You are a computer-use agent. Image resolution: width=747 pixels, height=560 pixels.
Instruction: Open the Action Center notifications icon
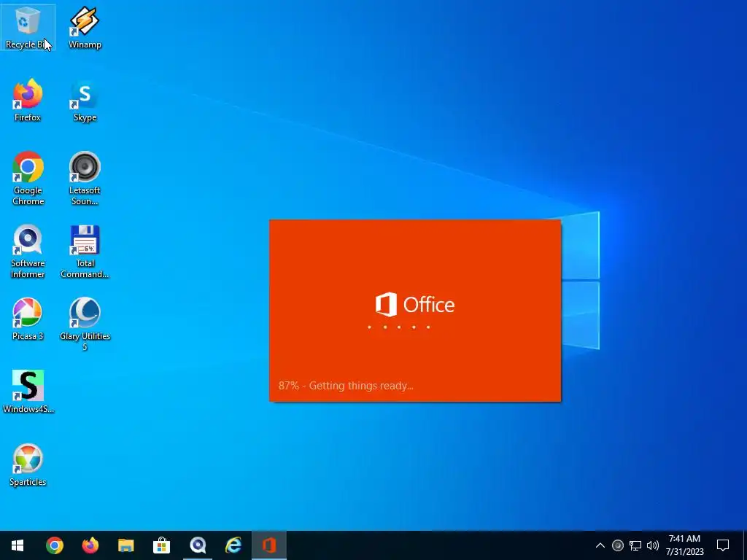click(723, 545)
